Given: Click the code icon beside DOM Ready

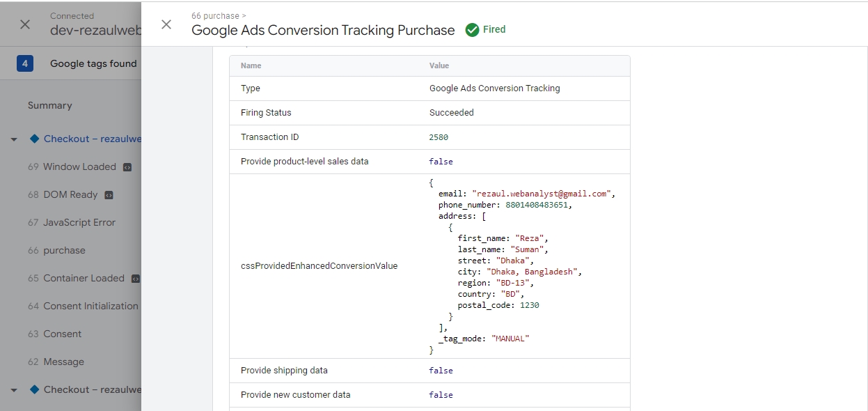Looking at the screenshot, I should point(109,195).
